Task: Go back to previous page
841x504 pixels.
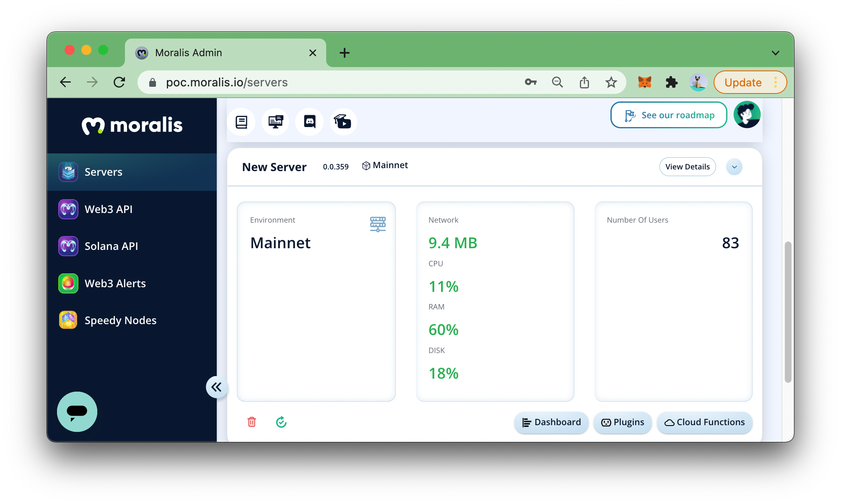Action: point(65,82)
